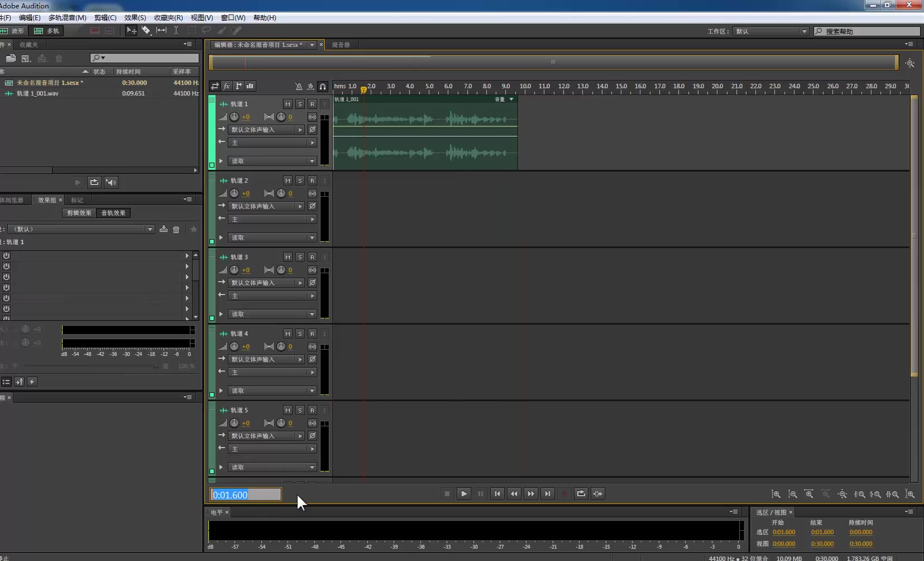Screen dimensions: 924x561
Task: Arm track 轨道 4 for recording
Action: (312, 334)
